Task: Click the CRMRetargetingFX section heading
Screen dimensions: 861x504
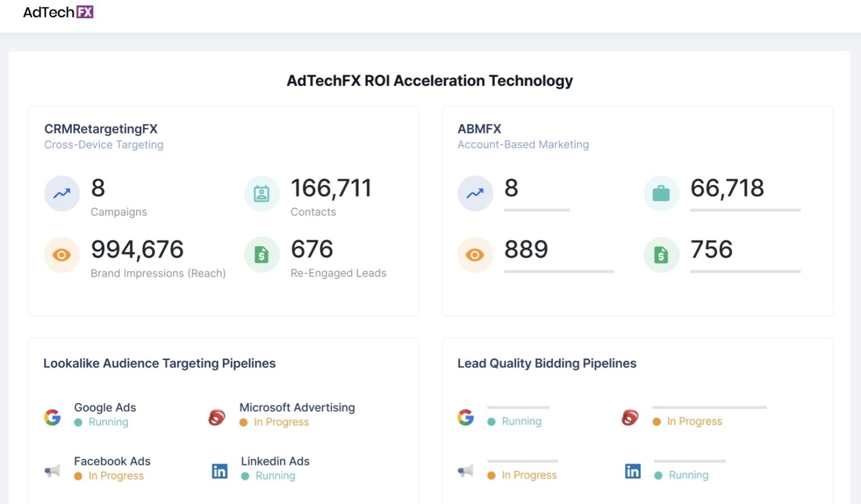Action: (x=101, y=129)
